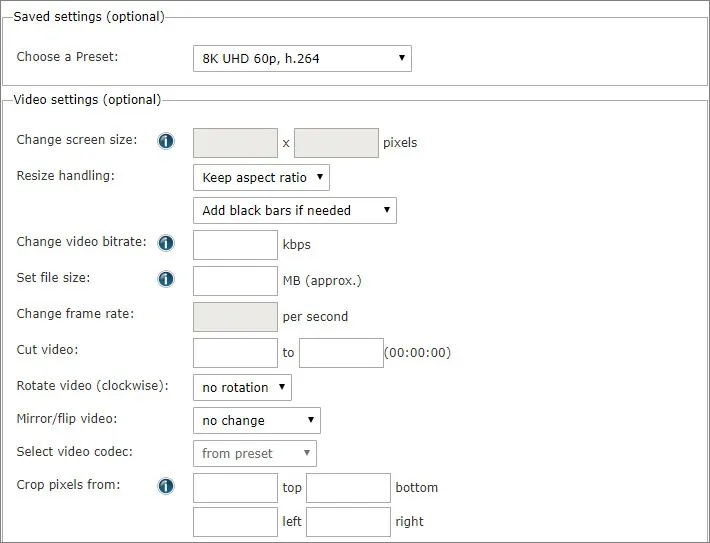
Task: Click info icon beside Crop pixels from
Action: coord(166,485)
